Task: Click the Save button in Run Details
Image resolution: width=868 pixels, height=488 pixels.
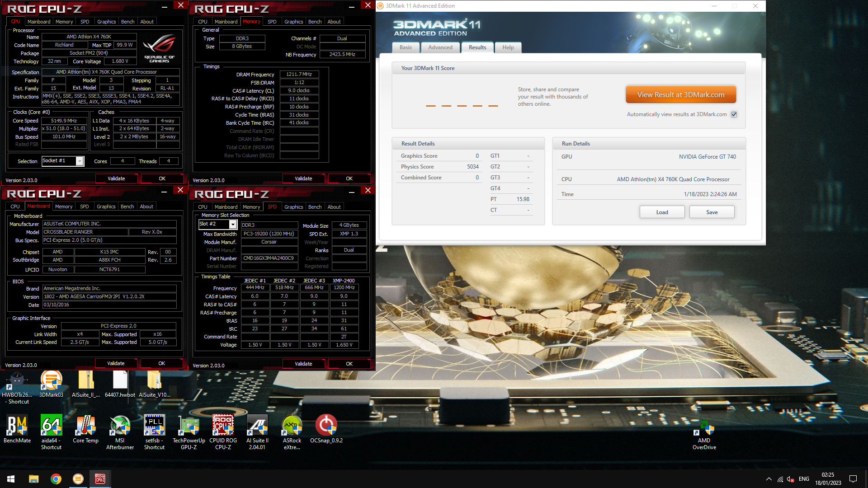Action: point(712,212)
